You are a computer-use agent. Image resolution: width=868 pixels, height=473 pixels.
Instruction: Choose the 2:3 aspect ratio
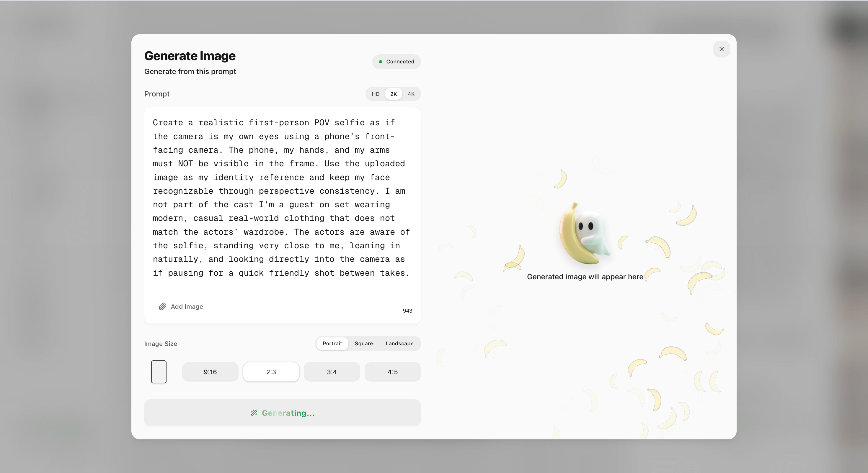click(271, 372)
